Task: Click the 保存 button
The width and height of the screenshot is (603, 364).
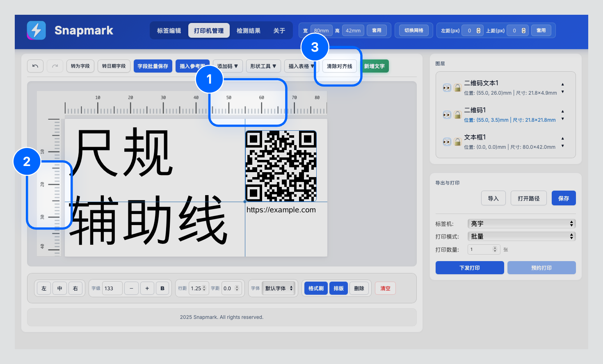Action: (563, 198)
